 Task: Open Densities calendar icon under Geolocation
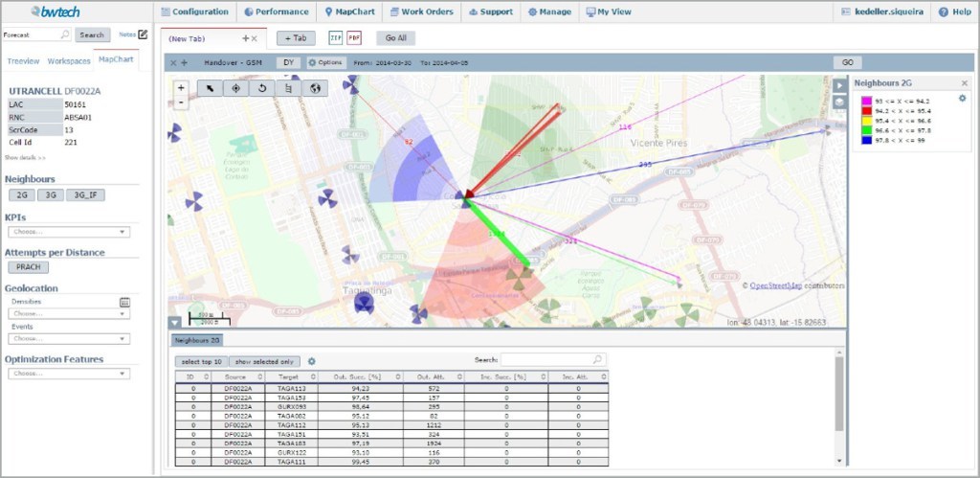(x=124, y=302)
